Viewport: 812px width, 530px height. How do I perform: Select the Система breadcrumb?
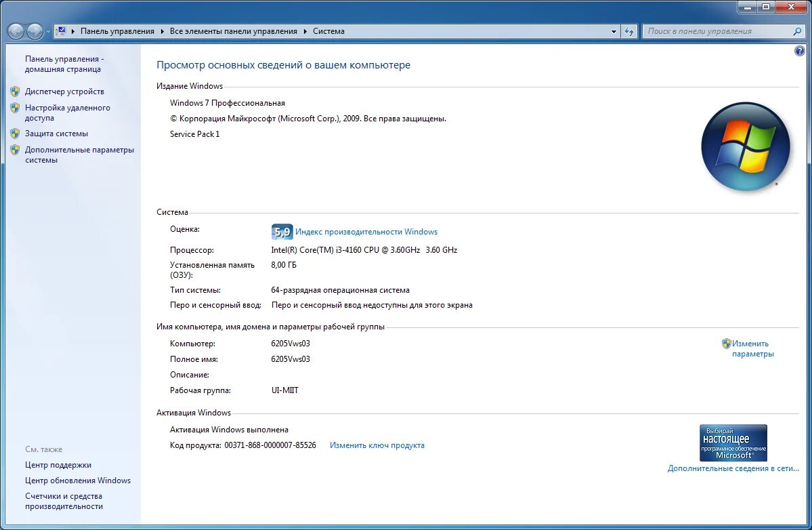click(329, 31)
